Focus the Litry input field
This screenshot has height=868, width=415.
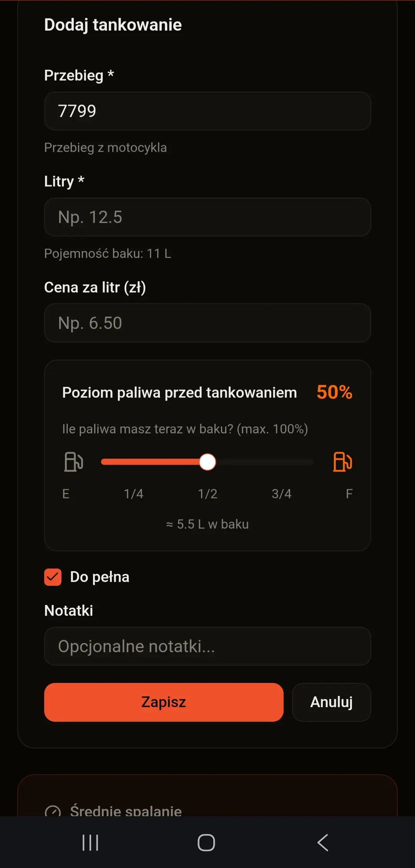pos(207,217)
